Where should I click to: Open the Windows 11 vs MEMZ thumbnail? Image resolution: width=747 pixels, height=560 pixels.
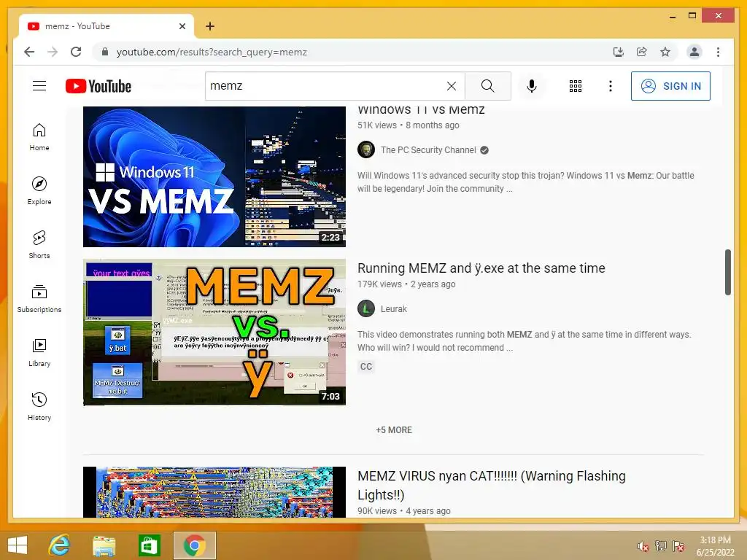click(x=214, y=176)
